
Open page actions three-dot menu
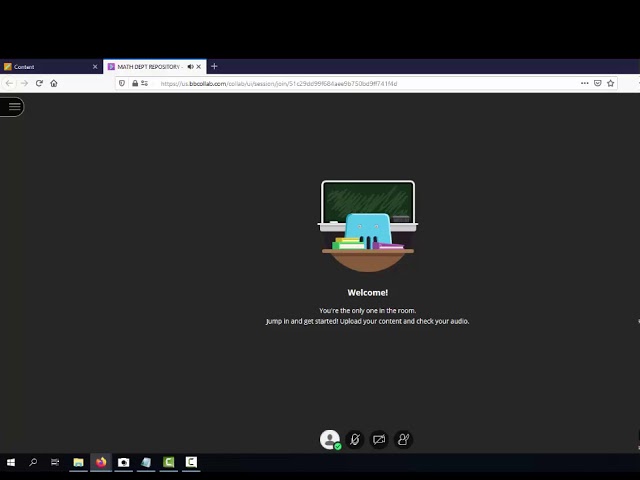(x=584, y=83)
